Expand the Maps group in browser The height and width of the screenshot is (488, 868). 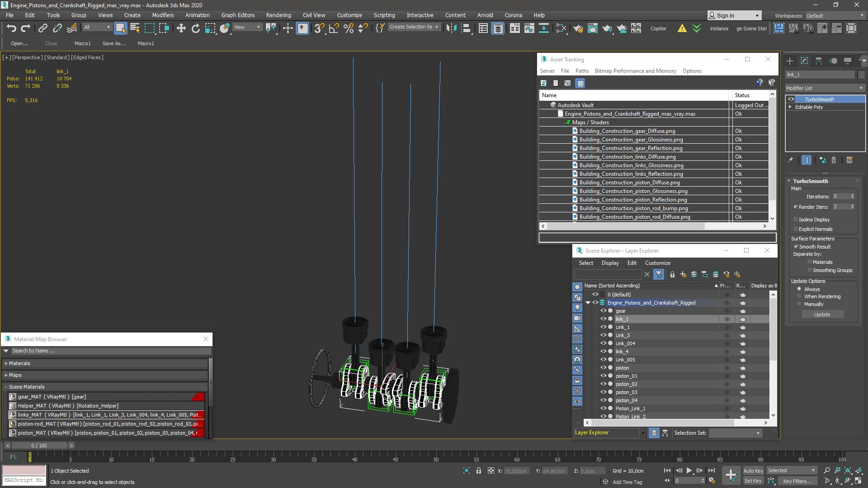pyautogui.click(x=6, y=375)
